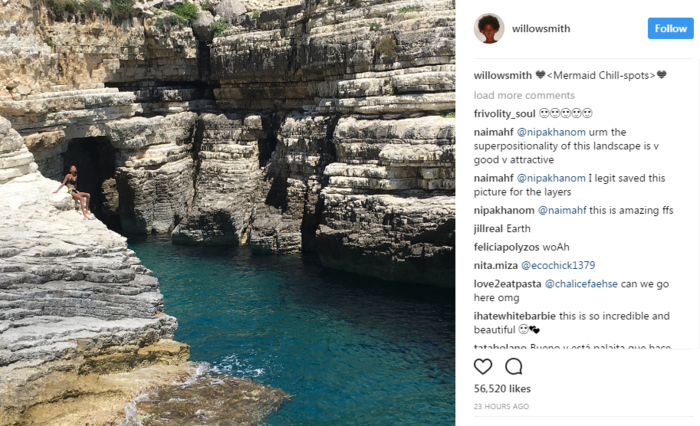Viewport: 700px width, 426px height.
Task: Click the 23 hours ago timestamp
Action: (x=501, y=407)
